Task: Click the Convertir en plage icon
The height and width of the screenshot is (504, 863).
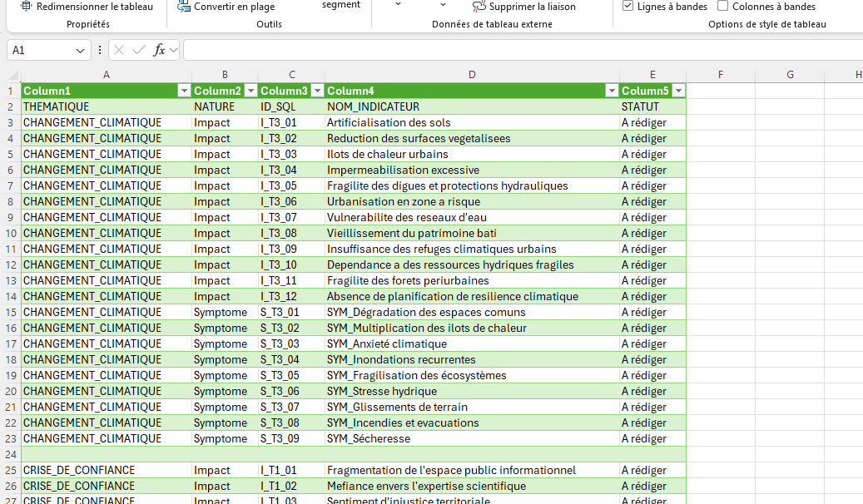Action: [184, 7]
